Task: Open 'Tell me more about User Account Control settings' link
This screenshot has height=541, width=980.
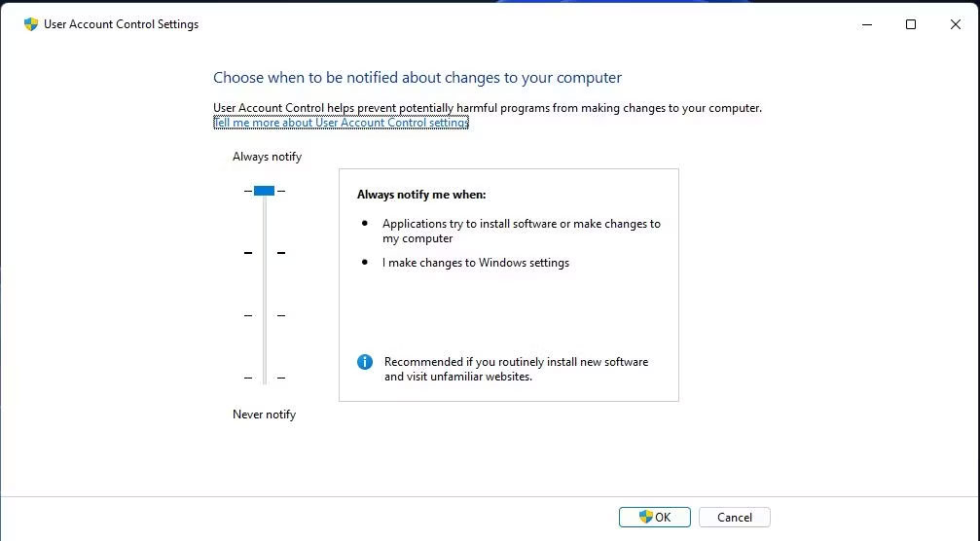Action: tap(342, 123)
